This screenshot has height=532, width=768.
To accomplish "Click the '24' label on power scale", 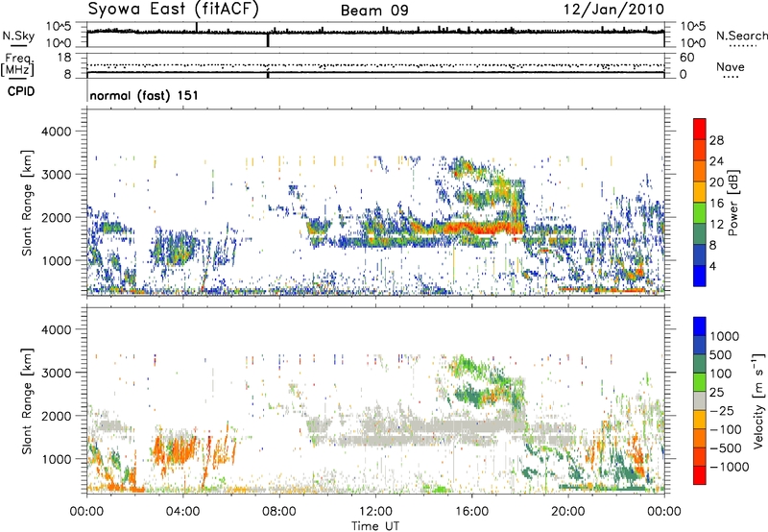I will [716, 161].
